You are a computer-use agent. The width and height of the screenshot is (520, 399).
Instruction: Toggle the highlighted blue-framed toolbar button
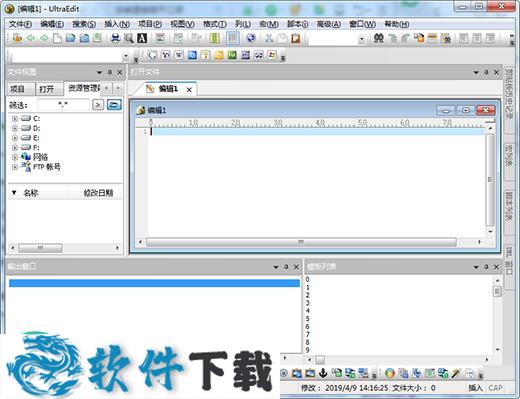[x=233, y=38]
